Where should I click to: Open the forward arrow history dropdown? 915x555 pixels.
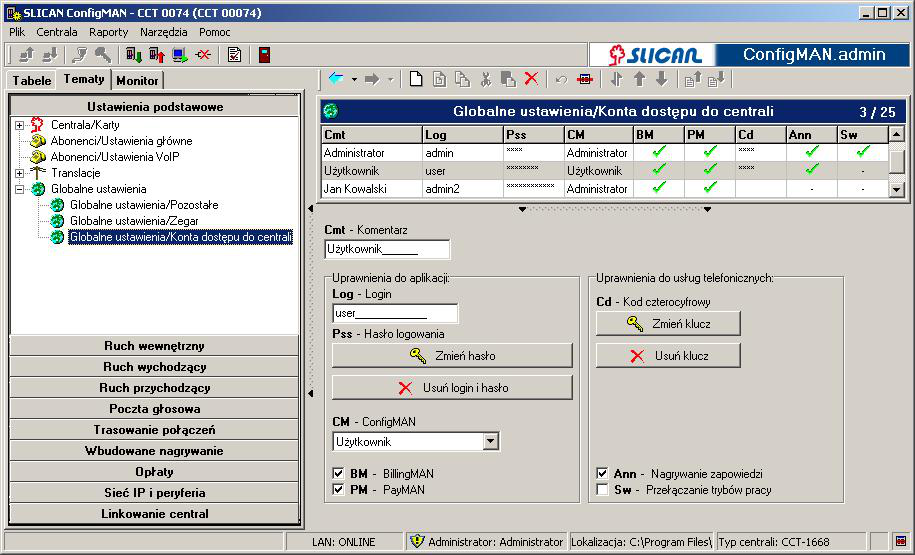pyautogui.click(x=390, y=79)
